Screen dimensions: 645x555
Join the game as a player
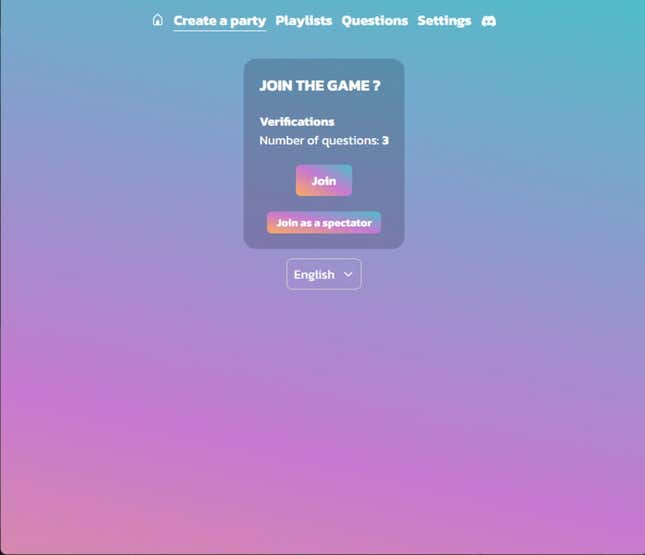pos(324,181)
